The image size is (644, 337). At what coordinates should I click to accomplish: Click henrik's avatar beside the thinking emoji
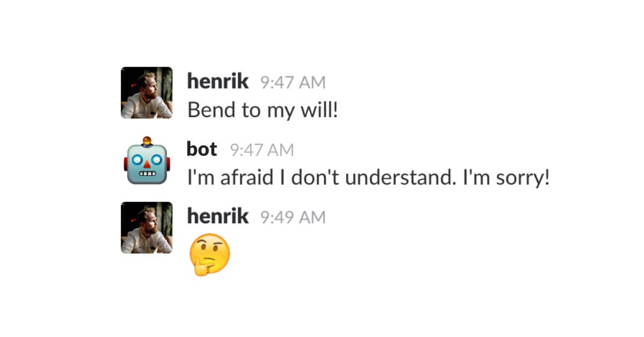coord(147,228)
